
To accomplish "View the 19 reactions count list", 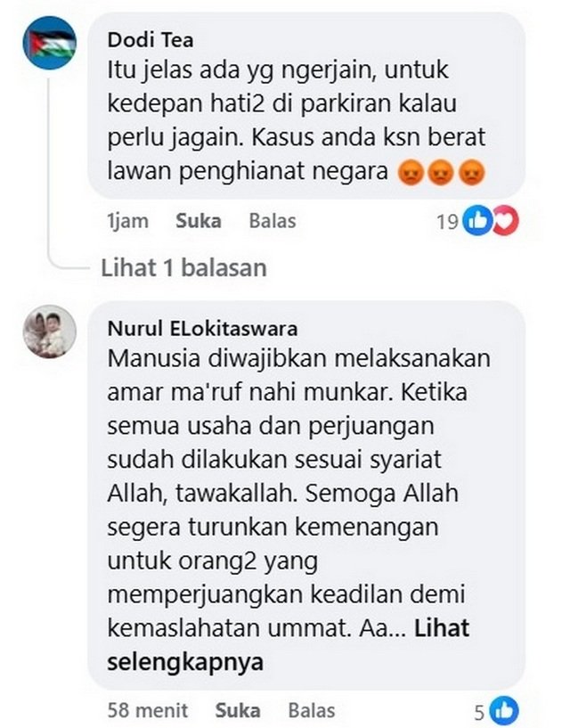I will pos(447,222).
